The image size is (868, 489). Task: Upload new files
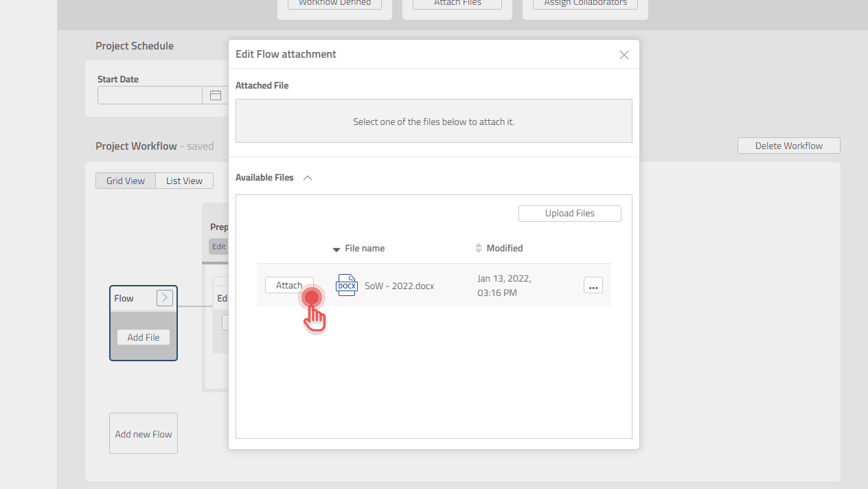[x=569, y=213]
